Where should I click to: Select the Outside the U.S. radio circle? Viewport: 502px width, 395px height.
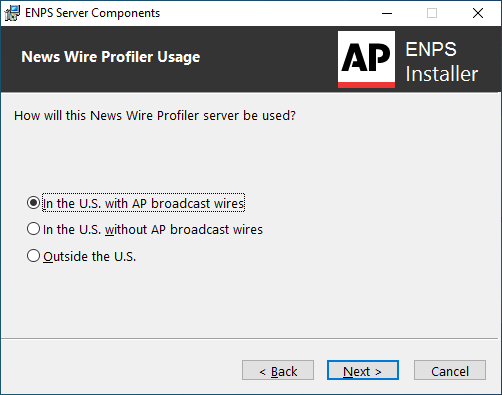coord(33,256)
